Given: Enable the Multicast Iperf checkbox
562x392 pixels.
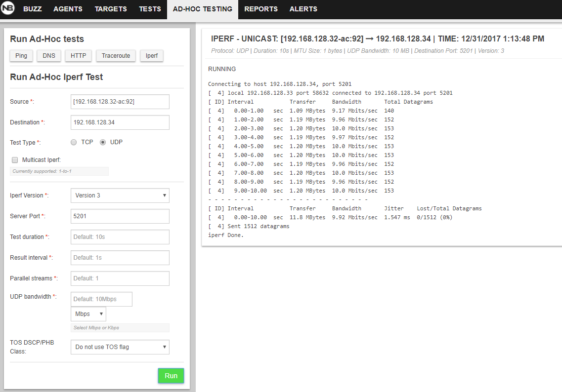Looking at the screenshot, I should point(15,160).
